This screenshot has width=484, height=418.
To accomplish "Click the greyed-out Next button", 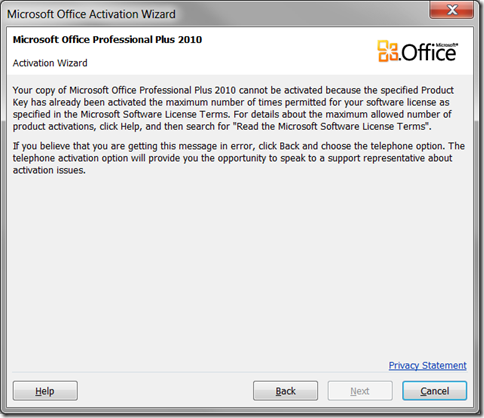I will [x=360, y=391].
